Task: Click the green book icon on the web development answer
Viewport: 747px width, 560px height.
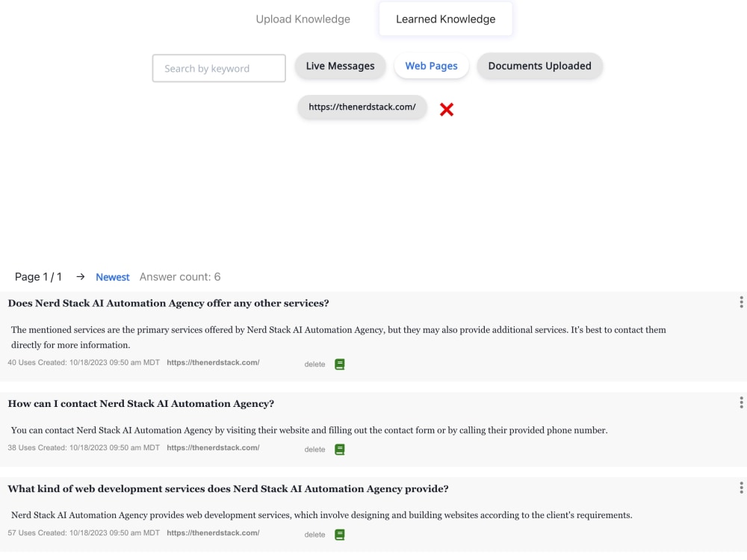Action: pos(340,534)
